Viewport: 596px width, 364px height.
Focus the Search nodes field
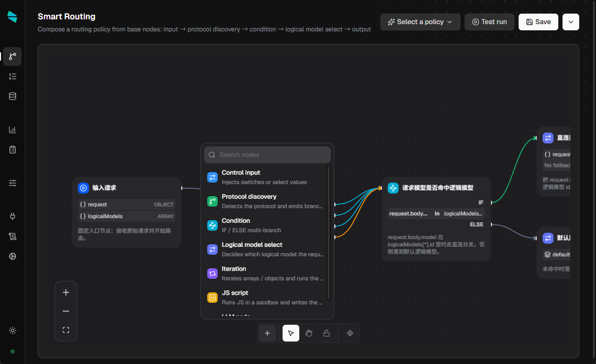click(267, 155)
